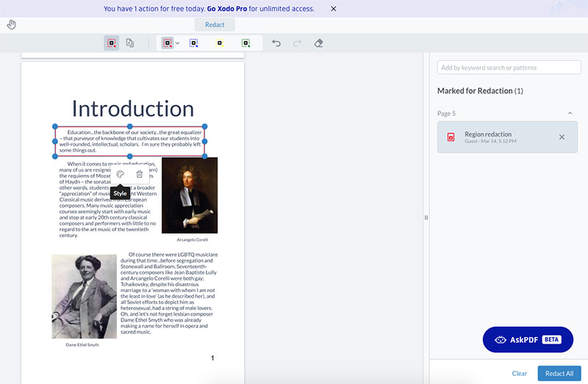Click the region redaction tool button
The image size is (588, 384).
click(x=111, y=43)
